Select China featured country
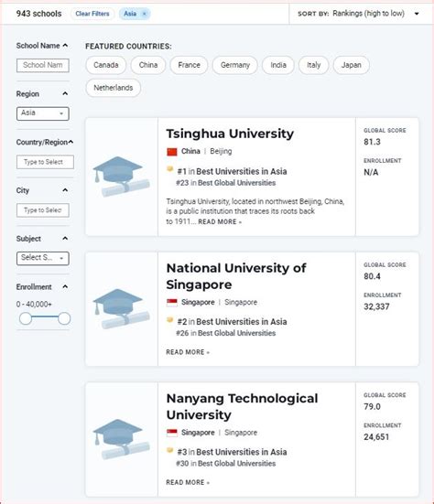This screenshot has width=434, height=504. coord(148,65)
